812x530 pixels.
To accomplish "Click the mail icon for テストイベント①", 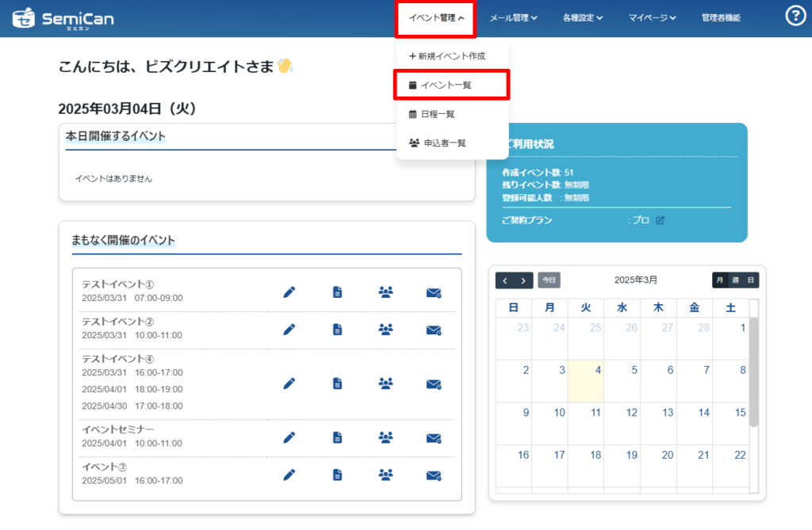I will [433, 292].
